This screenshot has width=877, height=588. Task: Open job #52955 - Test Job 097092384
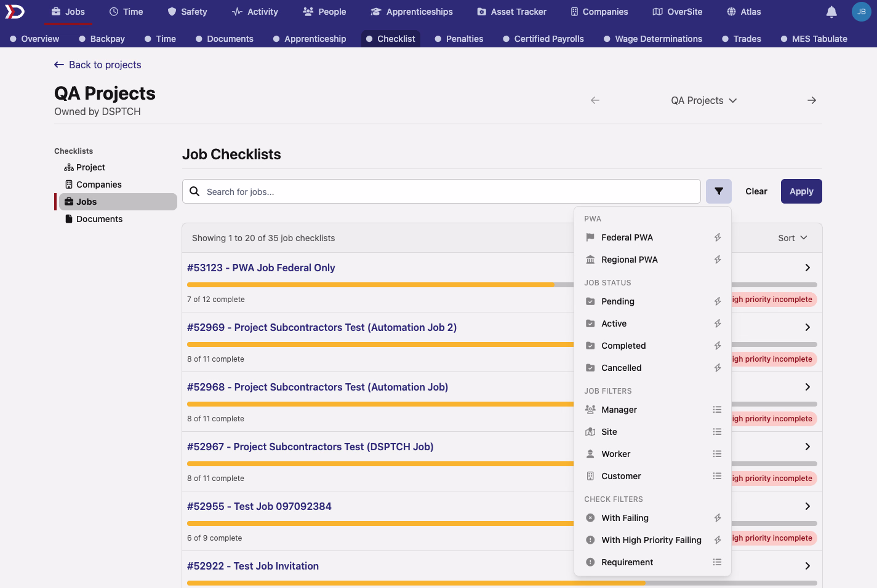[259, 506]
